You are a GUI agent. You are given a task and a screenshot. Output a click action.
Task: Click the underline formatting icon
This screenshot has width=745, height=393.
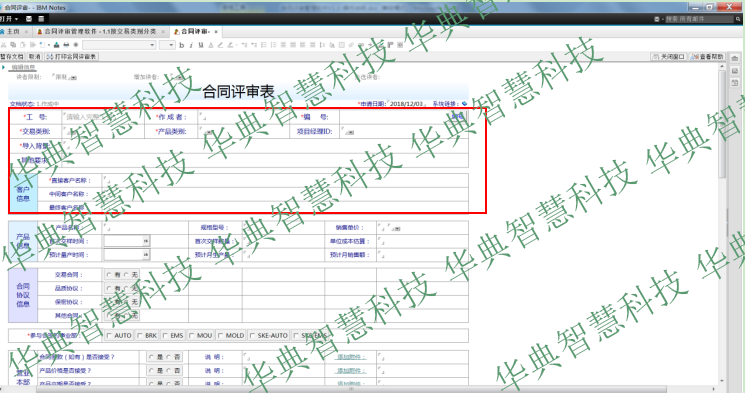pyautogui.click(x=201, y=45)
